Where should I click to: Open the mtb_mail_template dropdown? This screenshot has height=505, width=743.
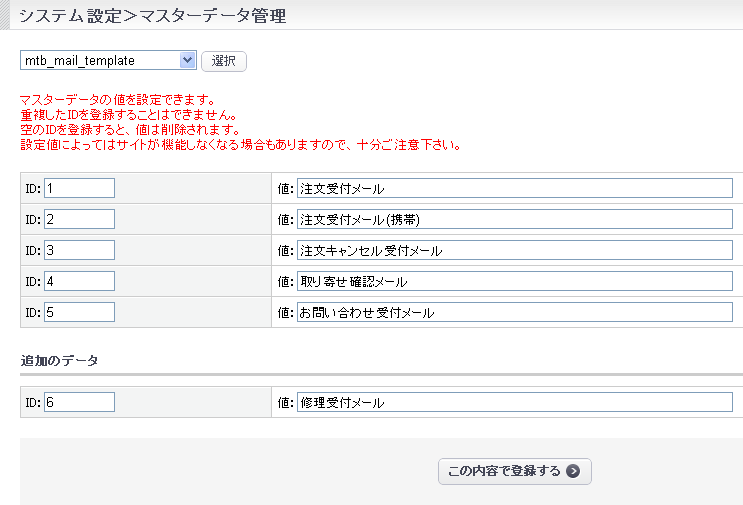(108, 61)
